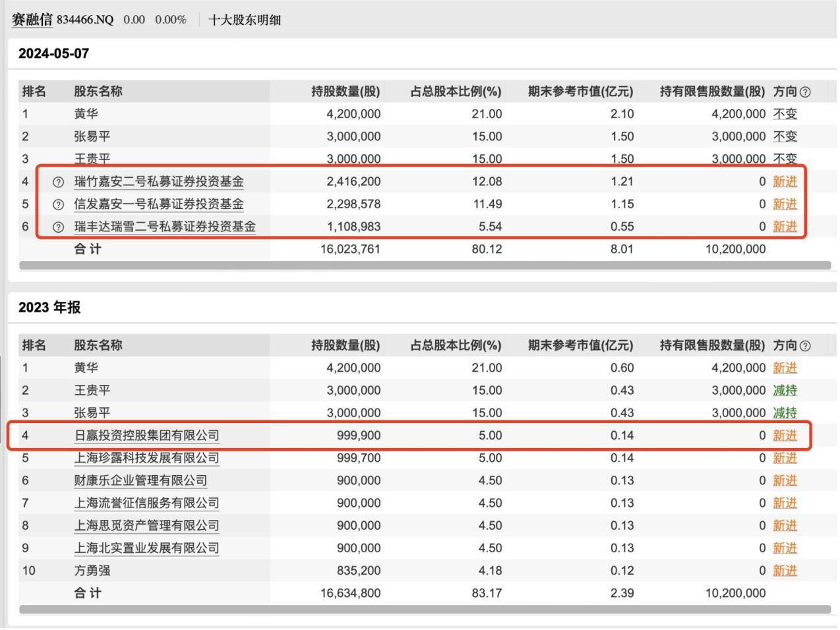Click the help icon beside 瑞竹嘉安二号私募证券投资基金
Viewport: 840px width, 630px height.
58,182
